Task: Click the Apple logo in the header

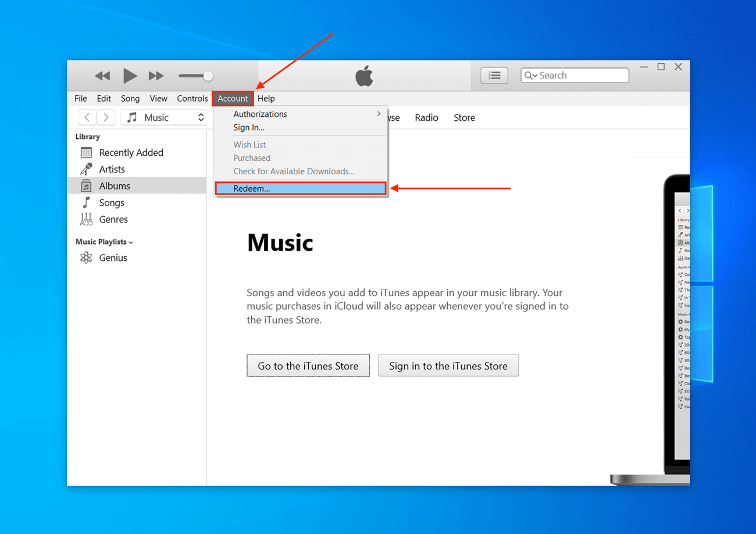Action: point(364,76)
